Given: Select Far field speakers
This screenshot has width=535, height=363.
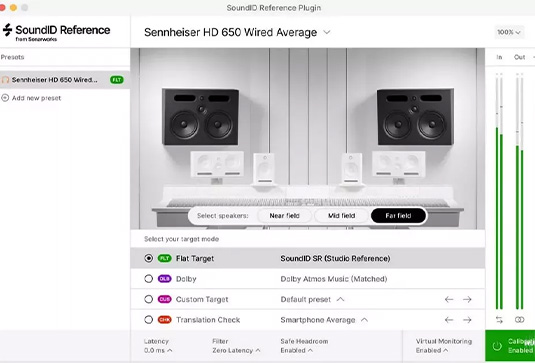Looking at the screenshot, I should click(398, 216).
